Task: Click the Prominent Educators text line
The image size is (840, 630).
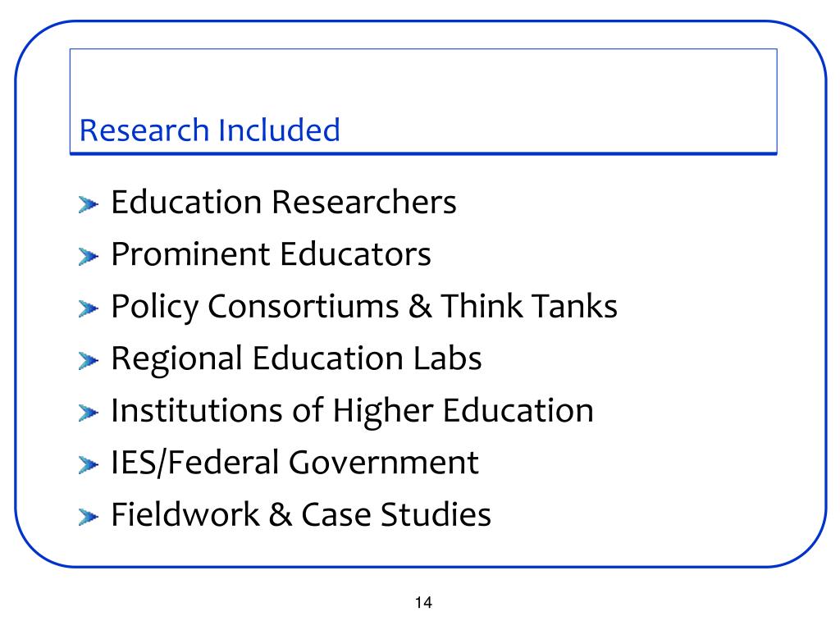Action: (x=271, y=254)
